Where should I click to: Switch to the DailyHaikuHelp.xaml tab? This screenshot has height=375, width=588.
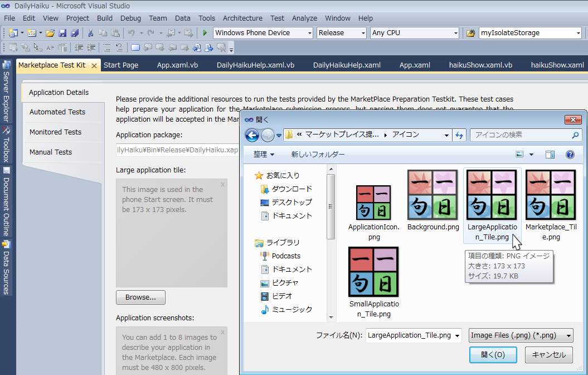click(x=347, y=65)
